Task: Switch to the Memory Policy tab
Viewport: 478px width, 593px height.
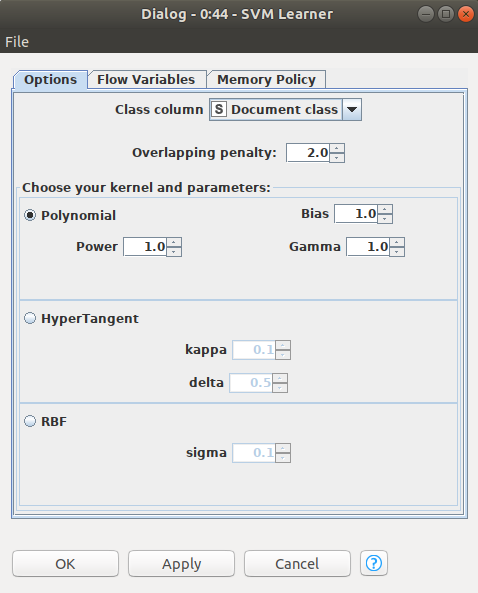Action: (266, 79)
